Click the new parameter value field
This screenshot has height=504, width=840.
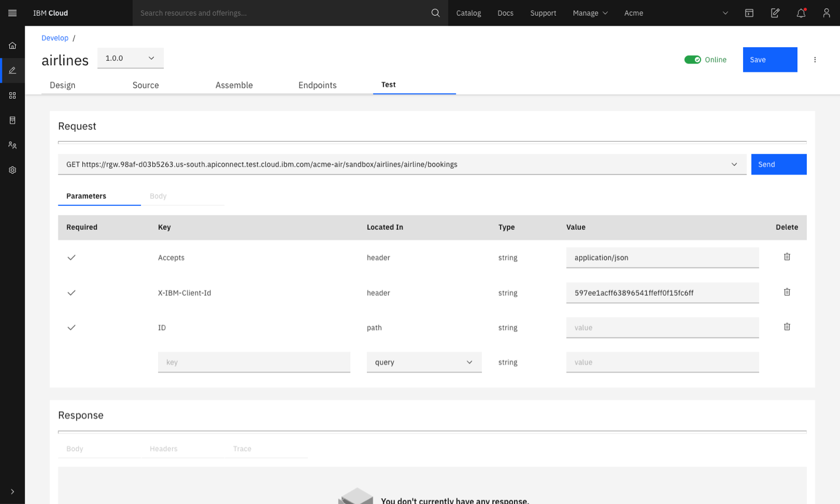[x=663, y=362]
